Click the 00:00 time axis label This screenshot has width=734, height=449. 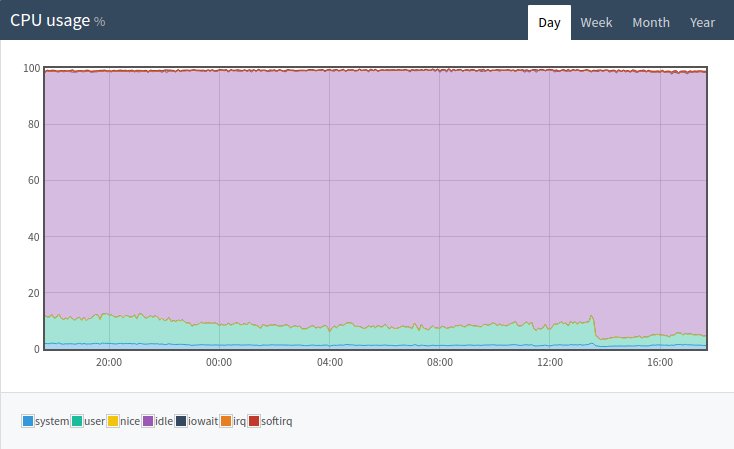click(219, 362)
